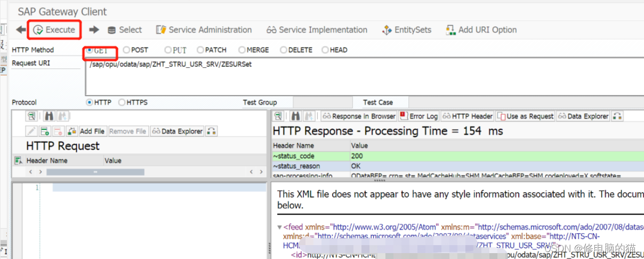Click into the Request URI field
The image size is (644, 259).
(364, 77)
